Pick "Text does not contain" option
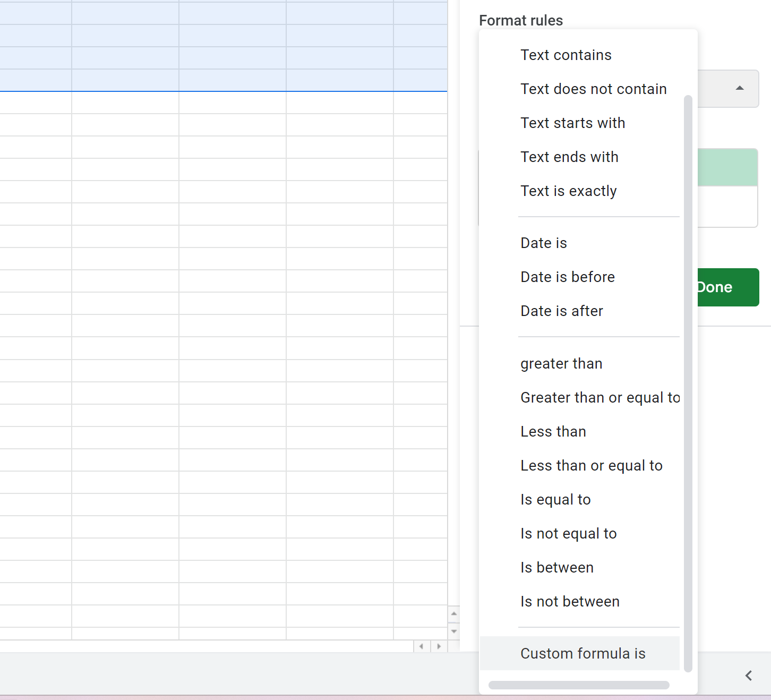The image size is (771, 700). pyautogui.click(x=593, y=89)
